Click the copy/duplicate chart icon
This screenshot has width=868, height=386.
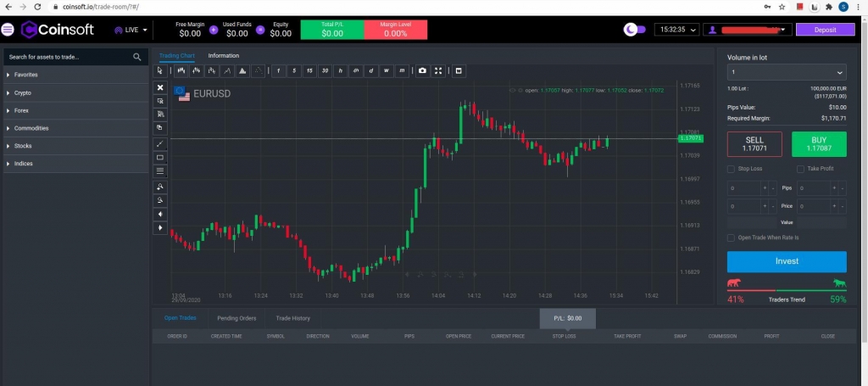coord(160,127)
